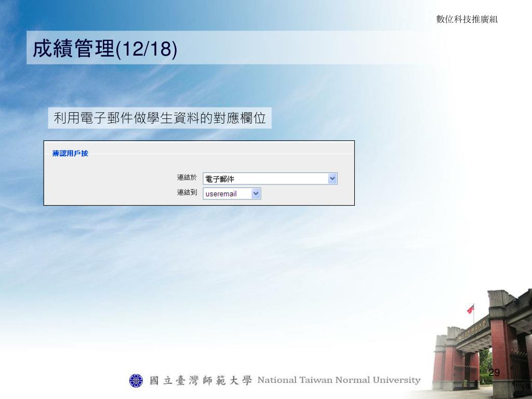
Task: Click the NTNU round emblem logo
Action: coord(137,381)
